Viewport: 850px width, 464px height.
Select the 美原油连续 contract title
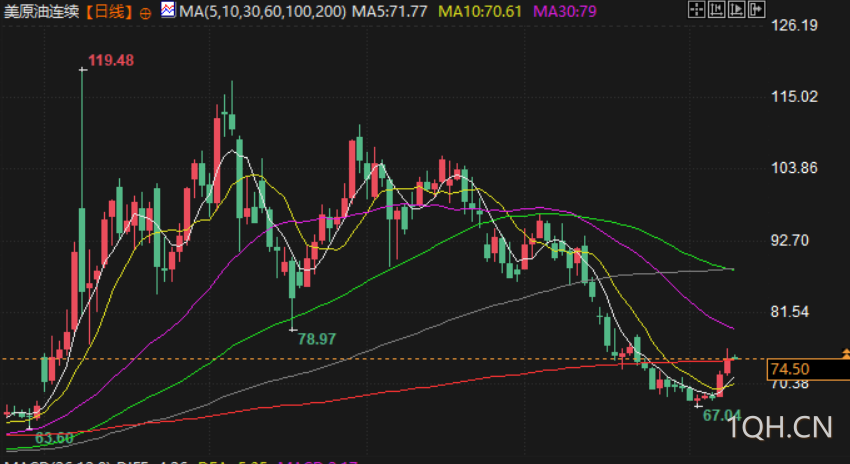coord(44,11)
